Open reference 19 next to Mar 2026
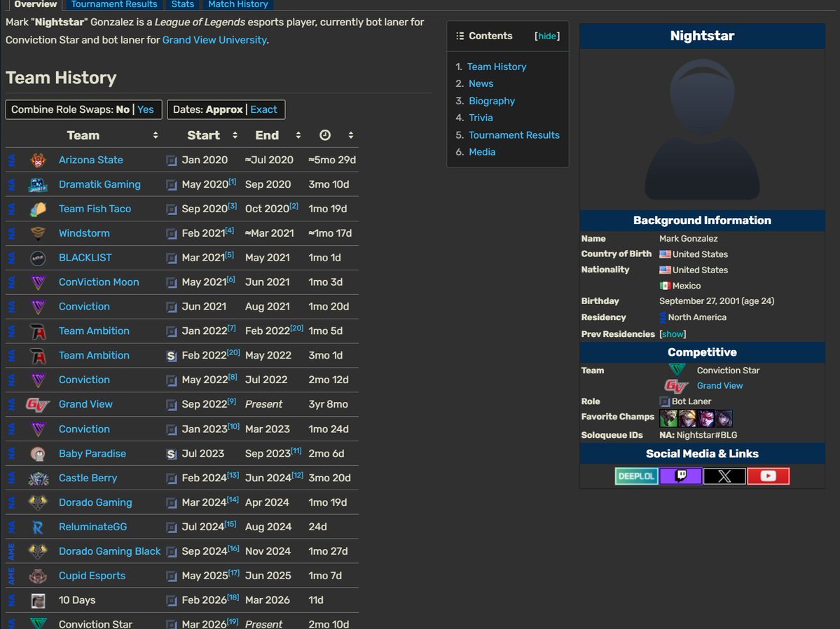 pyautogui.click(x=233, y=621)
